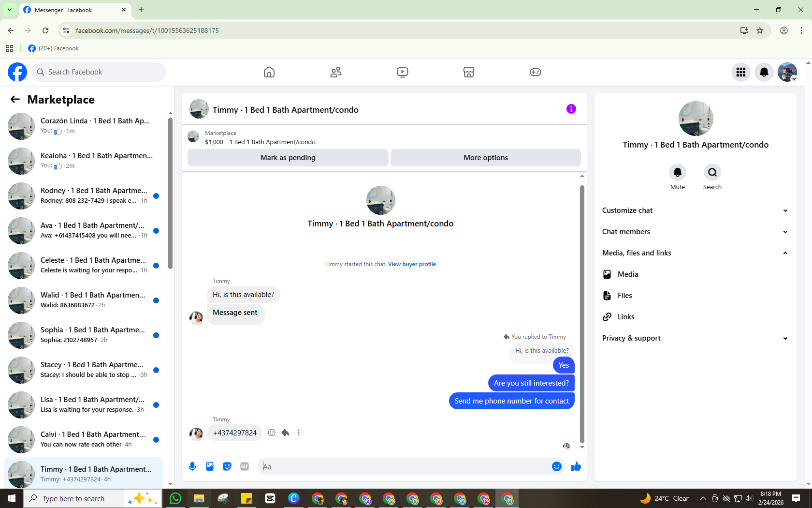
Task: Open a new browser tab
Action: tap(141, 10)
